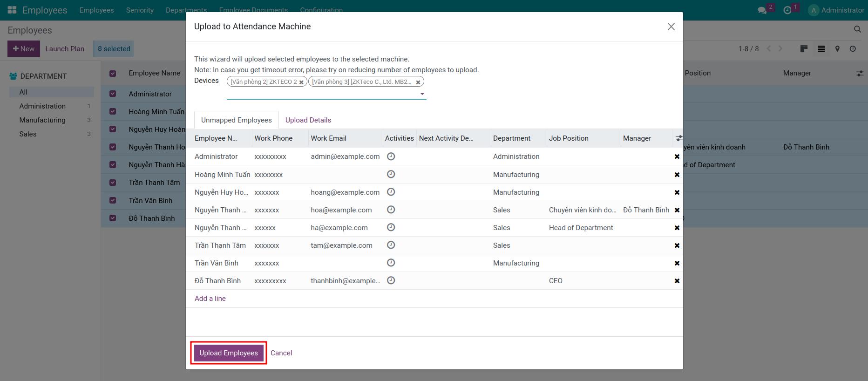The image size is (868, 381).
Task: Switch to the Unmapped Employees tab
Action: click(237, 120)
